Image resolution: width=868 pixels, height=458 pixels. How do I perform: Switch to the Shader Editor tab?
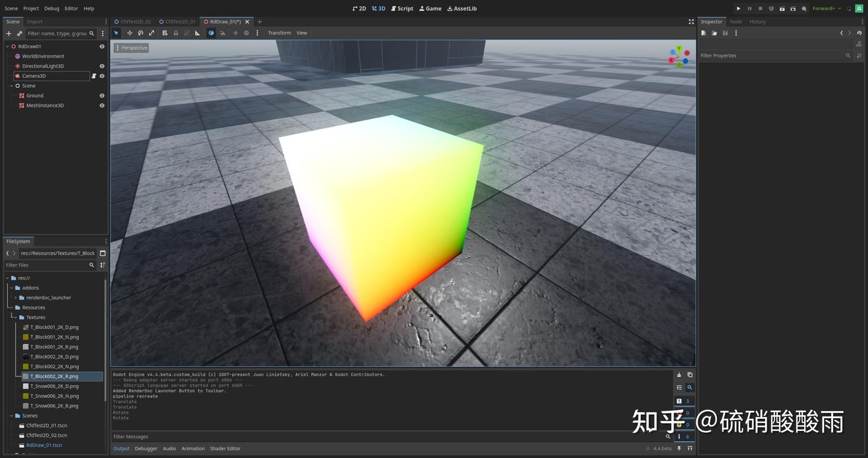225,448
